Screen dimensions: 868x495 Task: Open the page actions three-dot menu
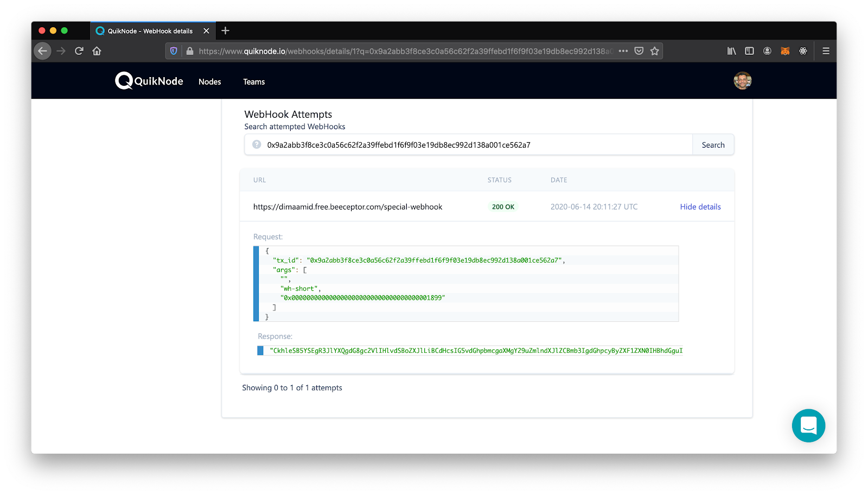623,51
